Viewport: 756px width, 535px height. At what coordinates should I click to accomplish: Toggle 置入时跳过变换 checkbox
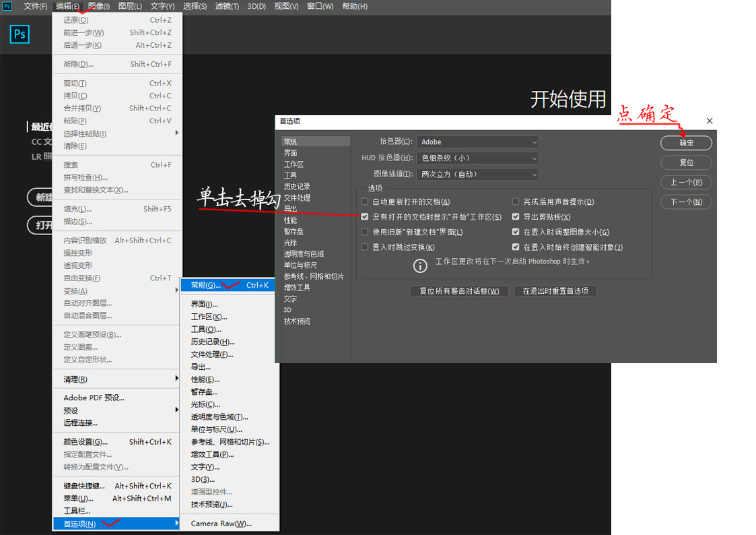point(364,247)
